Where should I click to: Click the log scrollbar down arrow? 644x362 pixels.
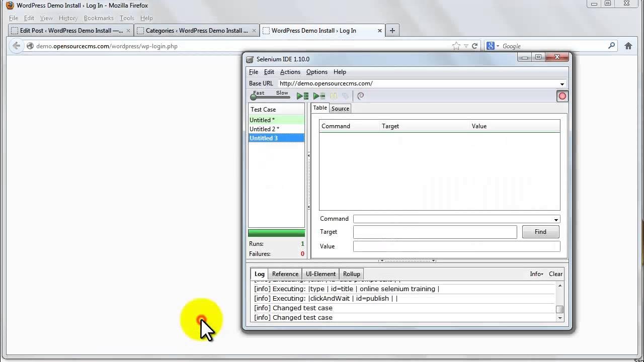click(559, 318)
